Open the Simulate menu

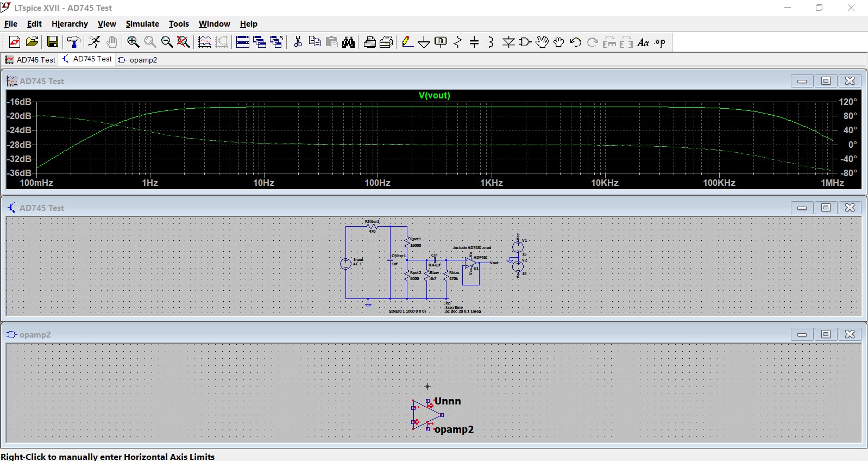[x=142, y=24]
